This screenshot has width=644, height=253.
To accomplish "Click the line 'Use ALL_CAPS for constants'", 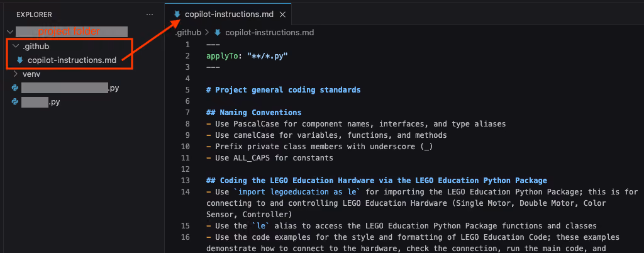I will [x=270, y=158].
